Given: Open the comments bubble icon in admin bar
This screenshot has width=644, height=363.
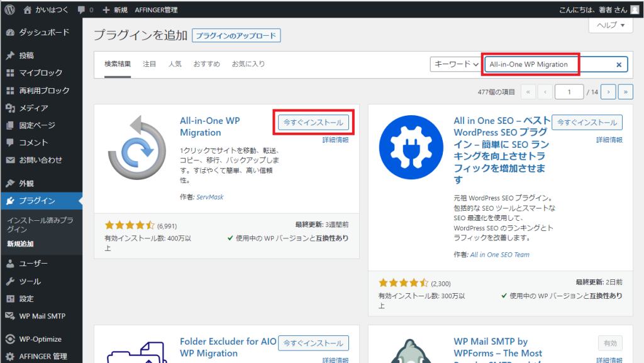Looking at the screenshot, I should 81,10.
